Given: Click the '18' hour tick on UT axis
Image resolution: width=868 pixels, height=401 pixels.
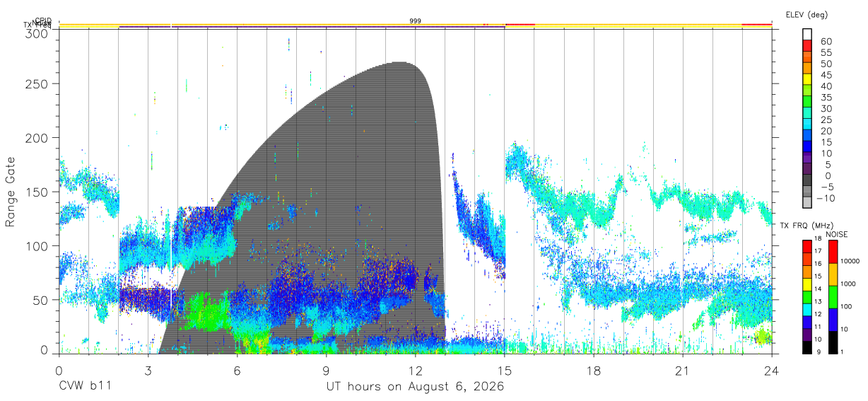Looking at the screenshot, I should pos(594,371).
